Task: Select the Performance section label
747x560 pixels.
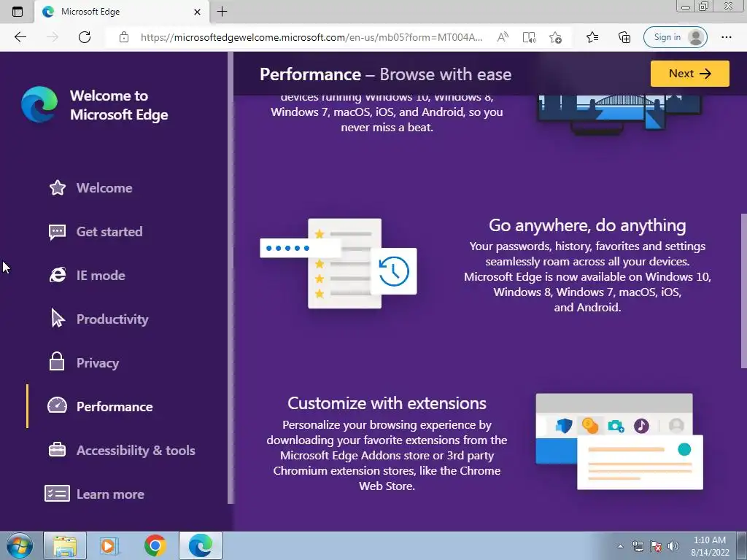Action: (115, 407)
